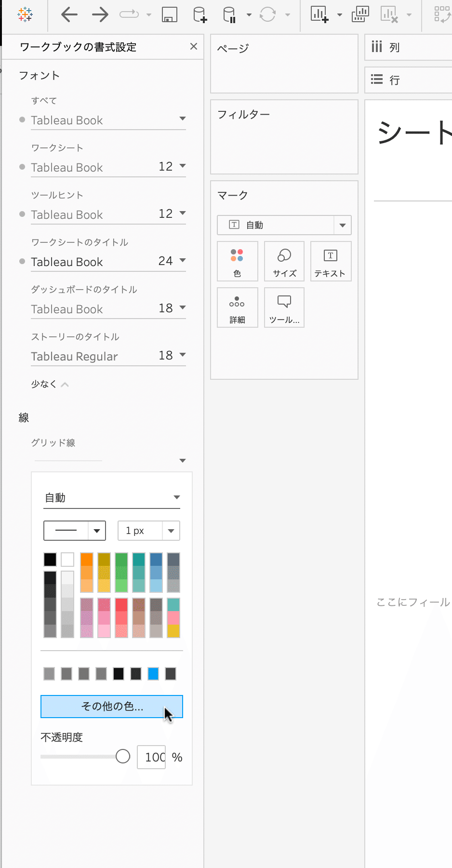Open the Detail mark card (詳細)

237,307
